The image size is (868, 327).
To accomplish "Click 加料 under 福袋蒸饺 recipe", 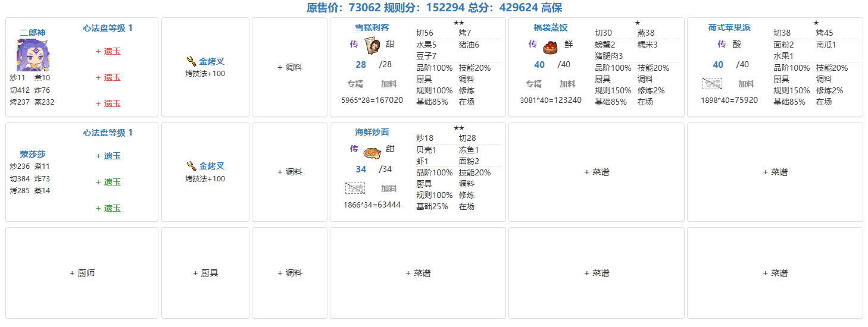I will coord(567,84).
